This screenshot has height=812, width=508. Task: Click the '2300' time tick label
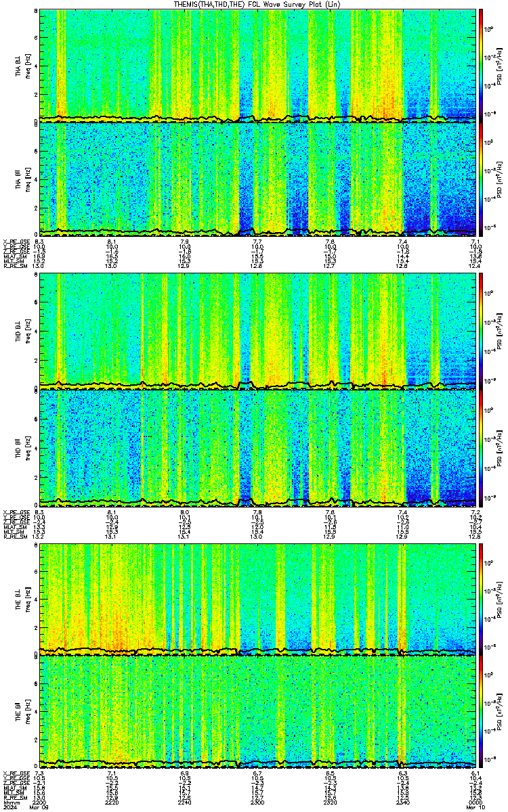(x=257, y=802)
